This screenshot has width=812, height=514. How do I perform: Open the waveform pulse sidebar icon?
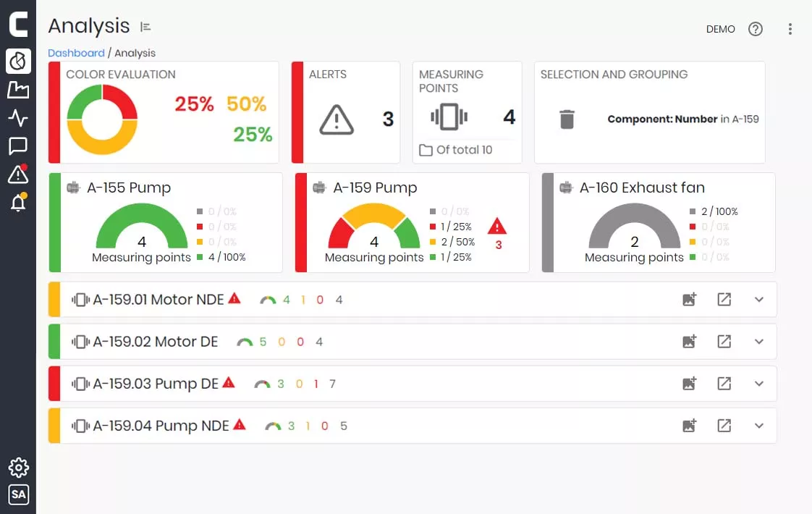pyautogui.click(x=18, y=118)
